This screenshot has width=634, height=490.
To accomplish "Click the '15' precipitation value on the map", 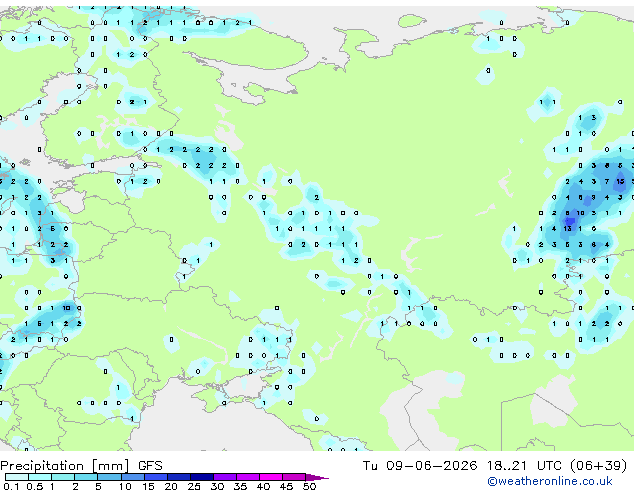I will 620,182.
